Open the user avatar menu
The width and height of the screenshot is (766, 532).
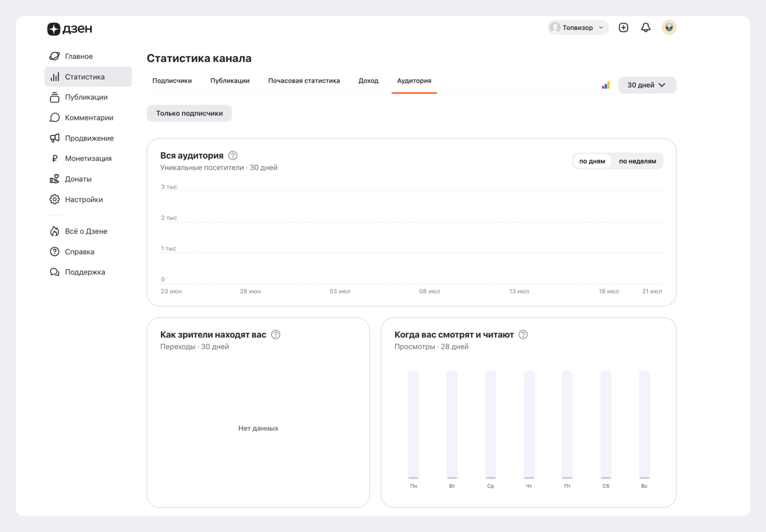(669, 28)
